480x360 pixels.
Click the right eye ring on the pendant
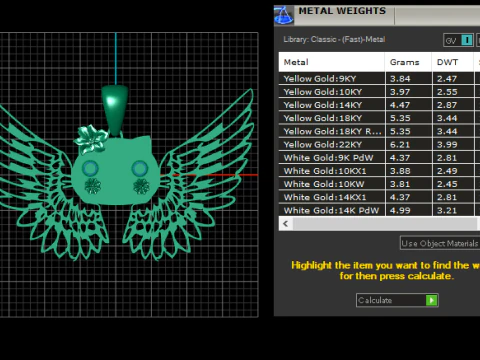pyautogui.click(x=140, y=168)
